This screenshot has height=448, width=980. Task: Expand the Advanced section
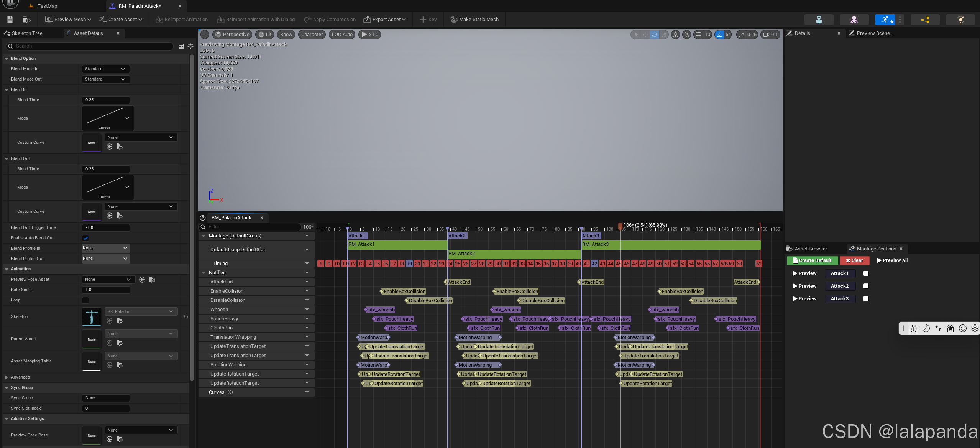click(7, 377)
